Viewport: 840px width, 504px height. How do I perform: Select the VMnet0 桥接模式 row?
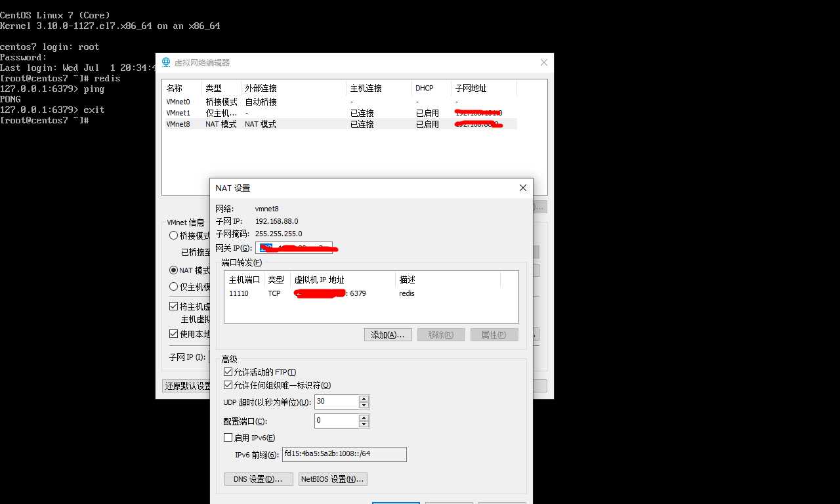(x=340, y=102)
